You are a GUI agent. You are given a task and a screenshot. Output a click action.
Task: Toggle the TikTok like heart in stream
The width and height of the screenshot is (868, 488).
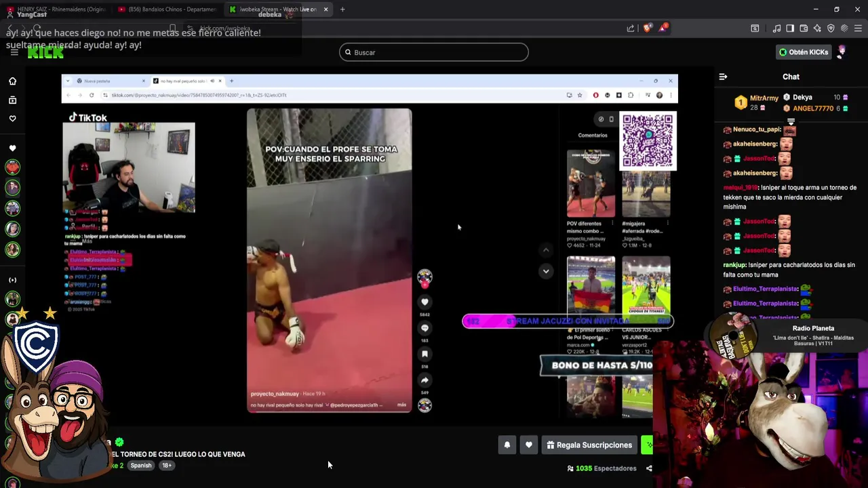pyautogui.click(x=425, y=302)
